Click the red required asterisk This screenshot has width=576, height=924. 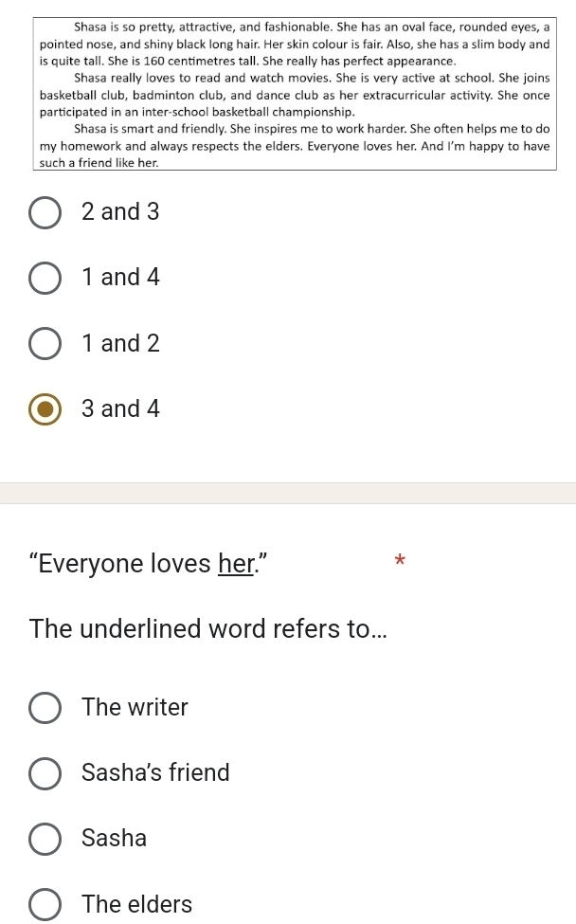point(399,561)
